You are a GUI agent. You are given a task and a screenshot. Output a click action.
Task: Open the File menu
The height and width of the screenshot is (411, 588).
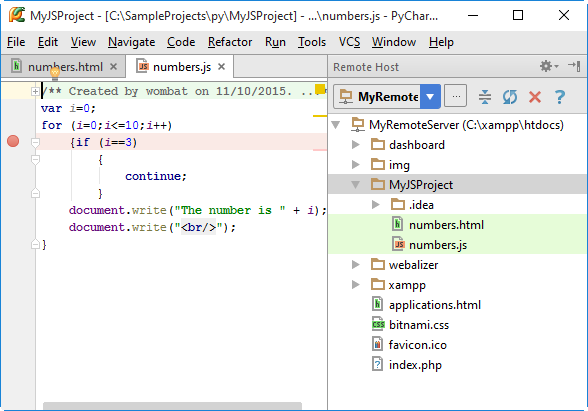point(16,42)
